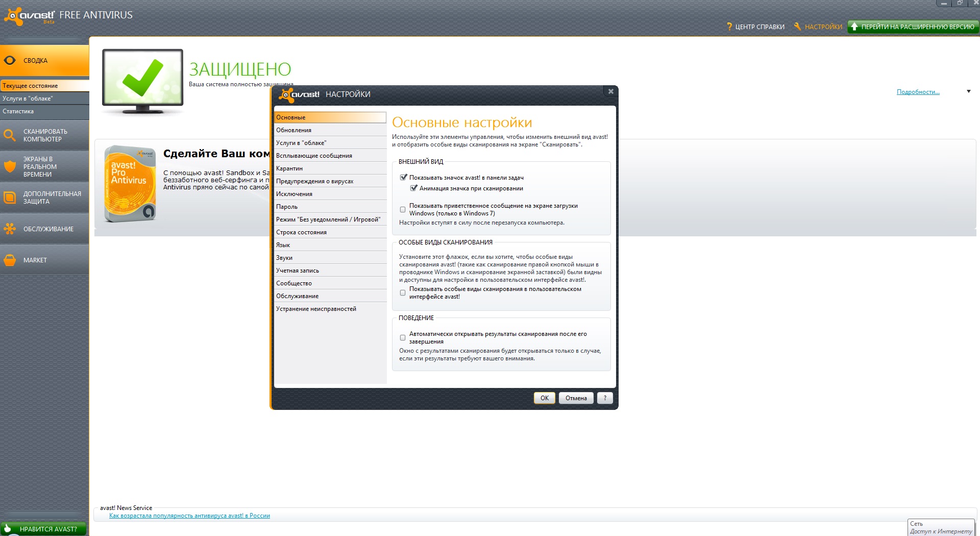980x536 pixels.
Task: Expand the status details dropdown arrow
Action: click(968, 92)
